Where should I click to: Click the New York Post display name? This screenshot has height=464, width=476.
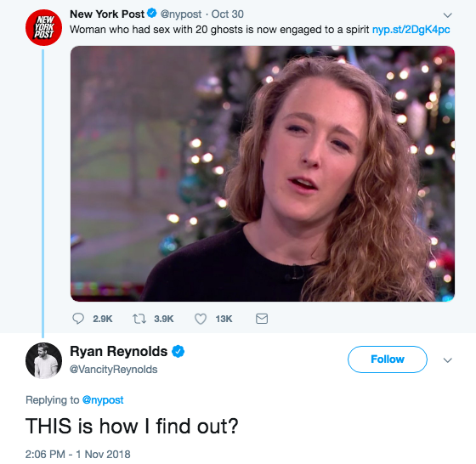coord(107,14)
